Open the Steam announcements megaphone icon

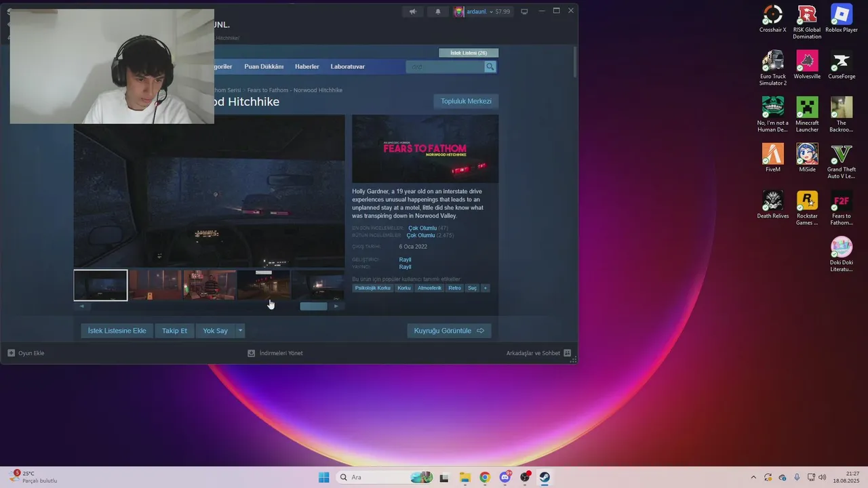(x=413, y=12)
